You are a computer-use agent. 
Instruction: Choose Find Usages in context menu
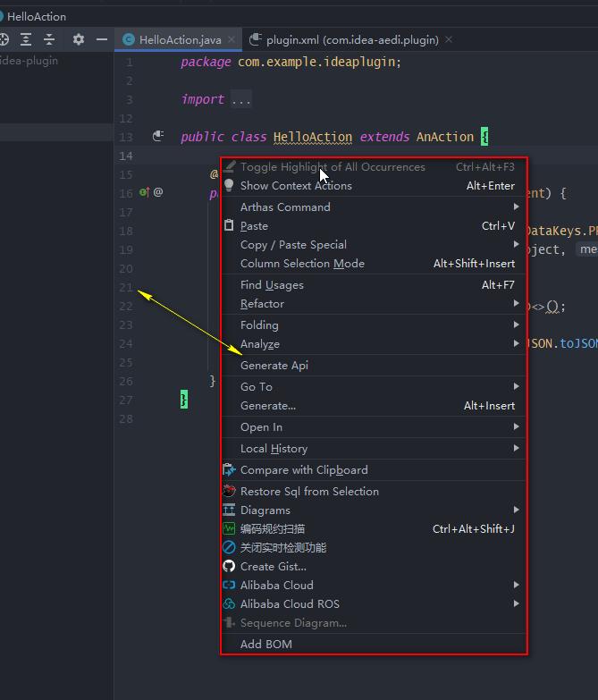374,284
